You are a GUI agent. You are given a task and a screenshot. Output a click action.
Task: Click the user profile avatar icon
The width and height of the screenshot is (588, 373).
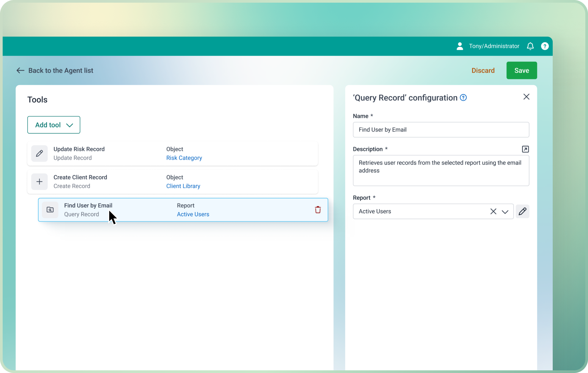click(x=460, y=46)
